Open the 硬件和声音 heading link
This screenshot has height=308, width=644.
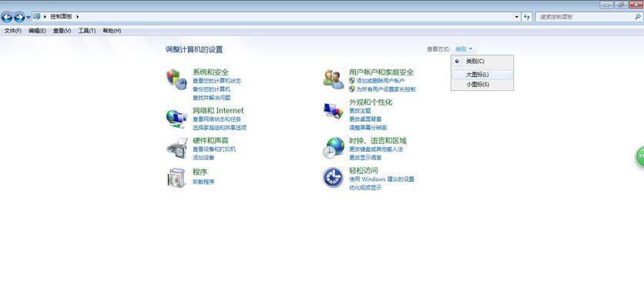(211, 140)
